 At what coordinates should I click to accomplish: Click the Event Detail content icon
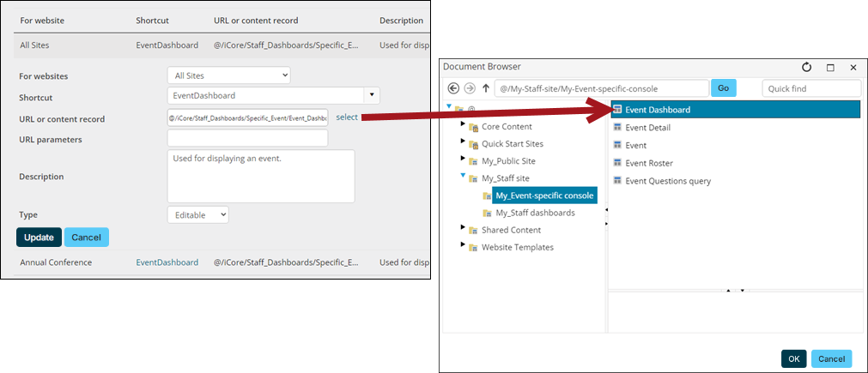[618, 128]
